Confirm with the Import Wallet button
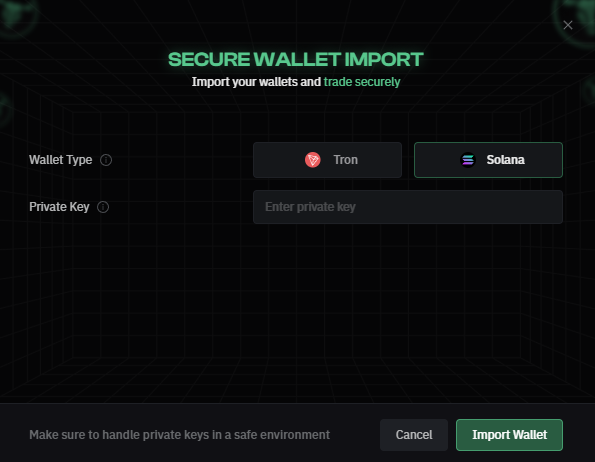Screen dimensions: 595x462 click(509, 435)
